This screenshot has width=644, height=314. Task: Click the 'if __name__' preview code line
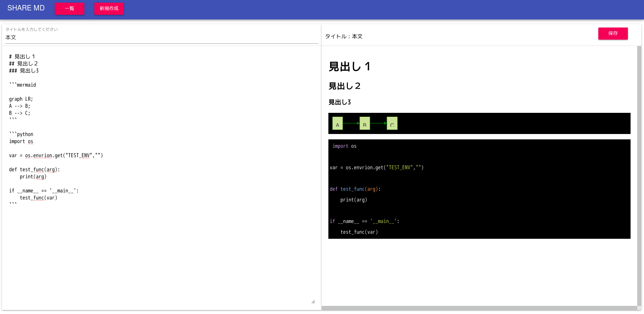(x=365, y=221)
